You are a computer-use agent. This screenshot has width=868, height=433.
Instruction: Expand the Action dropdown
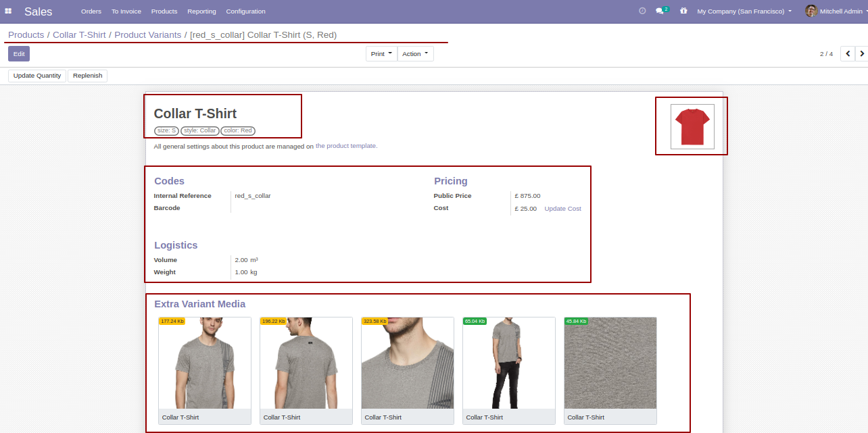click(415, 53)
